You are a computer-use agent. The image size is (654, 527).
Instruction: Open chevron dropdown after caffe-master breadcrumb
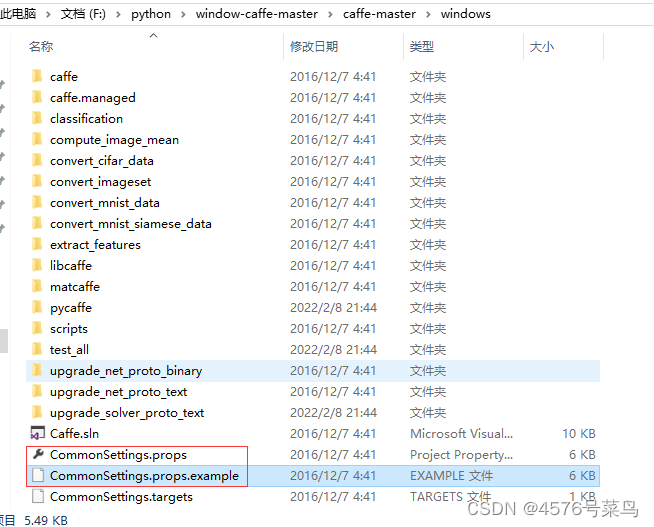428,15
